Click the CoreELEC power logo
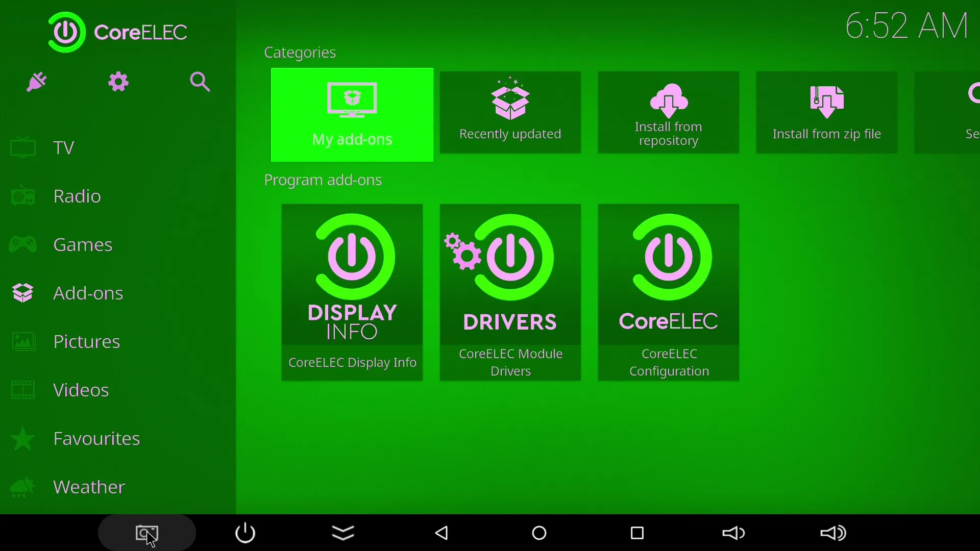The image size is (980, 551). coord(66,33)
